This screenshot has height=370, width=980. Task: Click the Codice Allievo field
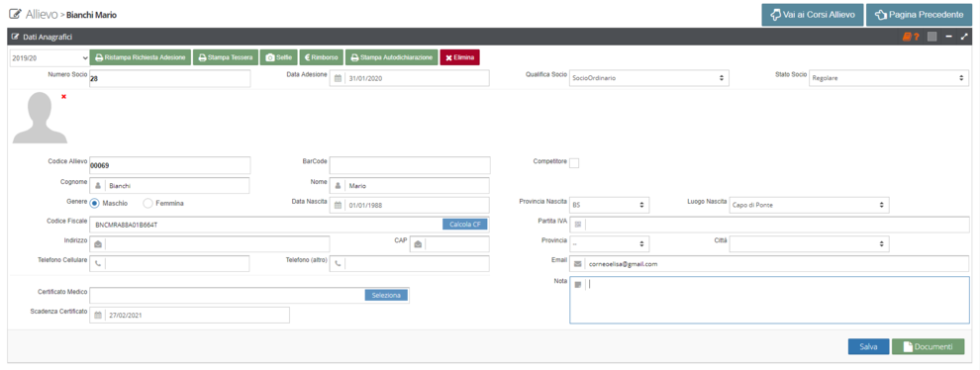(170, 165)
